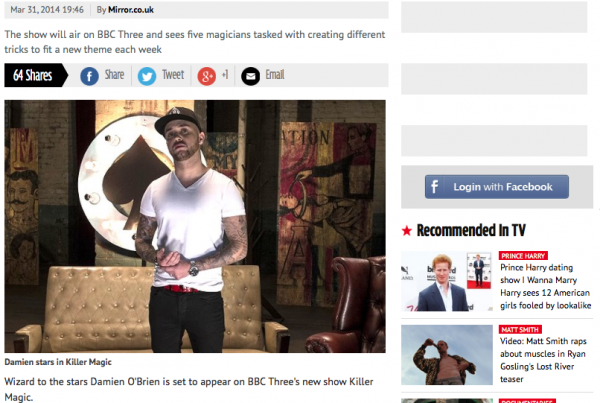Open Matt Smith raps about muscles headline
Screen dimensions: 600x403
pos(543,360)
